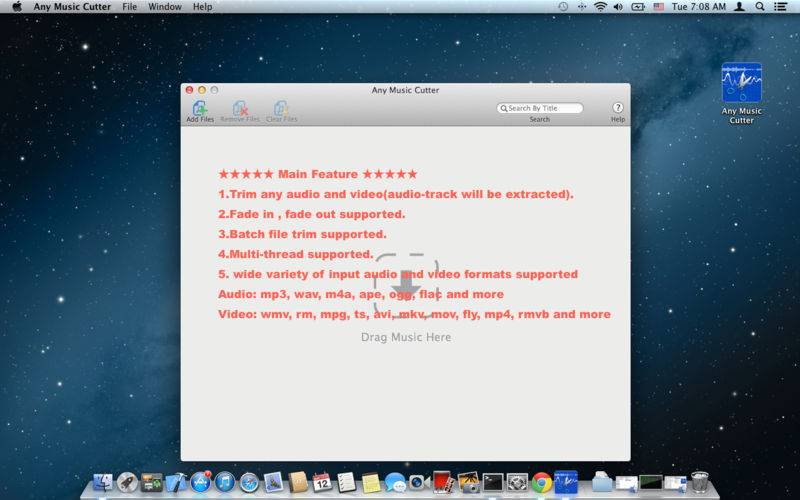Click the magnifier icon inside the search field
This screenshot has width=800, height=500.
coord(504,108)
